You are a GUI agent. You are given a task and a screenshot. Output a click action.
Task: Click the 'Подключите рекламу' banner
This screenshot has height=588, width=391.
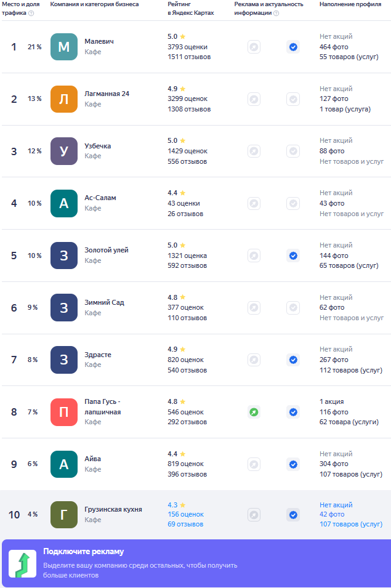point(196,563)
